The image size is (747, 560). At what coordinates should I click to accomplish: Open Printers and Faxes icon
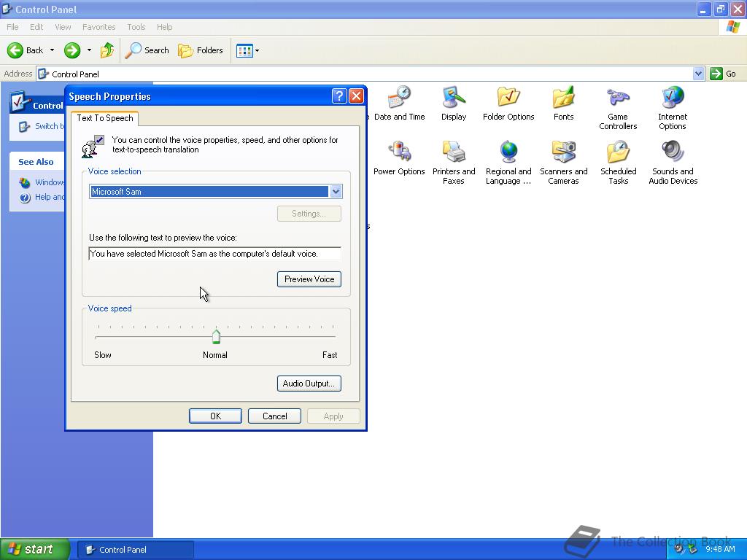pos(454,152)
